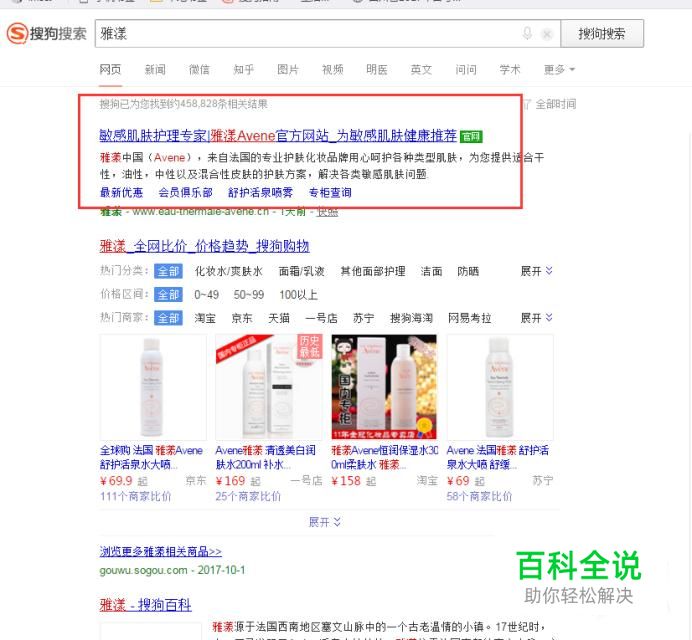
Task: Click the 搜狗搜索 search button
Action: [x=602, y=34]
